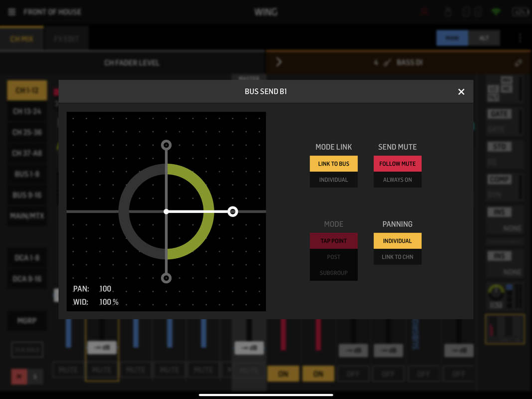
Task: Toggle the first yellow ON bus send button
Action: (283, 374)
